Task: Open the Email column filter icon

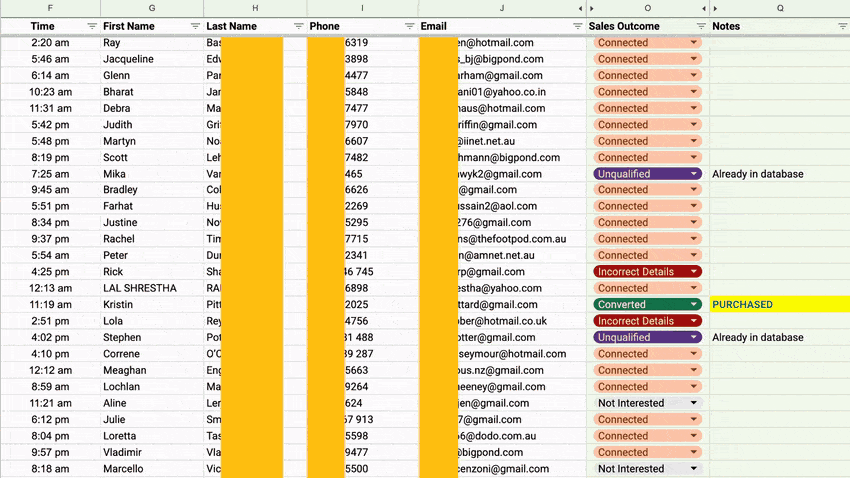Action: 577,26
